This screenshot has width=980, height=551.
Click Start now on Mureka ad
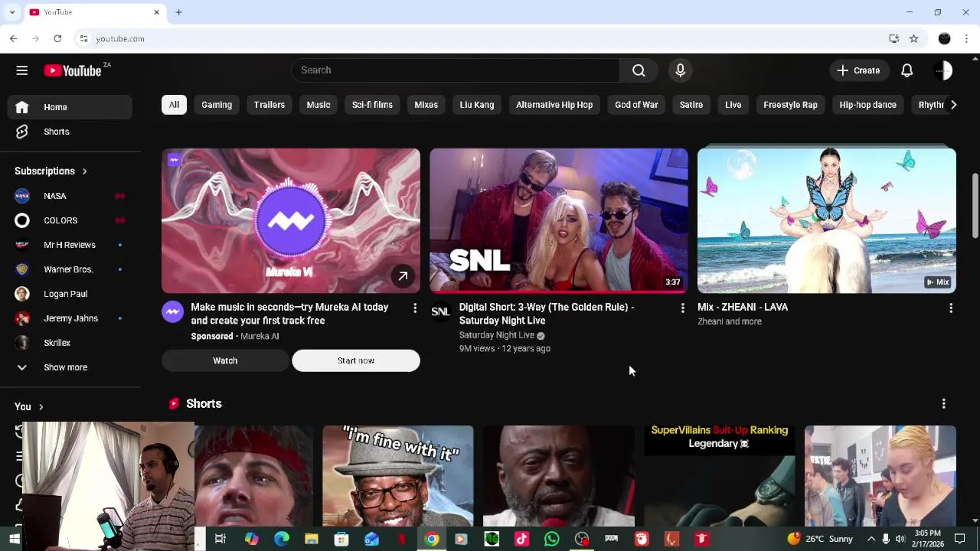(x=356, y=360)
